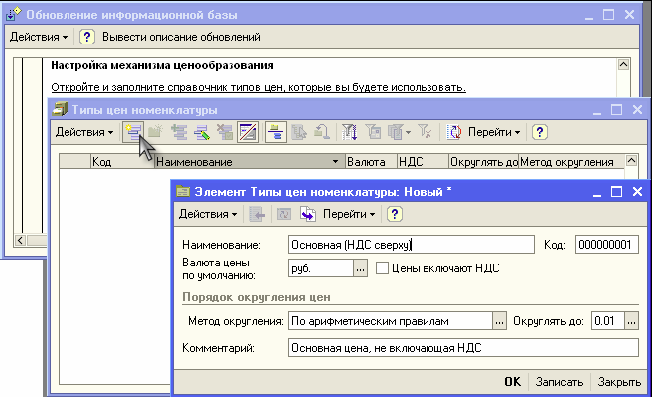Click the НДС column header
Image resolution: width=652 pixels, height=397 pixels.
(423, 162)
